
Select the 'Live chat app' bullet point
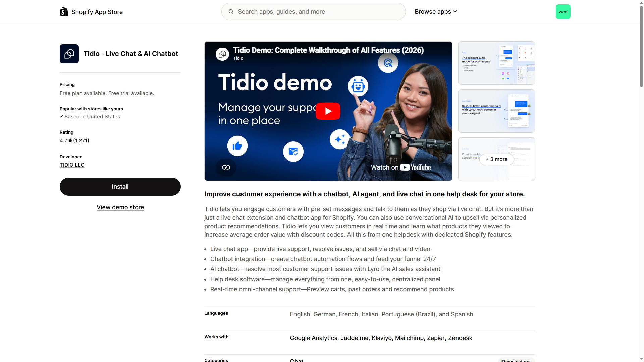pos(320,249)
